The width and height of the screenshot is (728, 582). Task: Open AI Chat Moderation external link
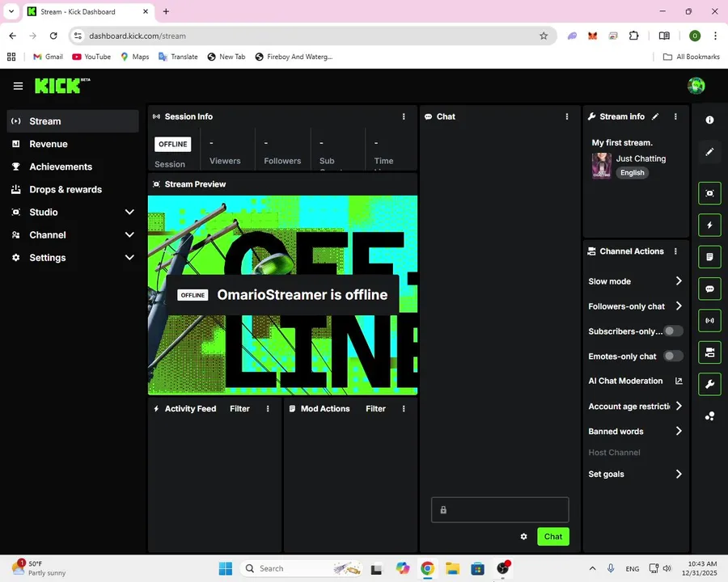coord(679,381)
